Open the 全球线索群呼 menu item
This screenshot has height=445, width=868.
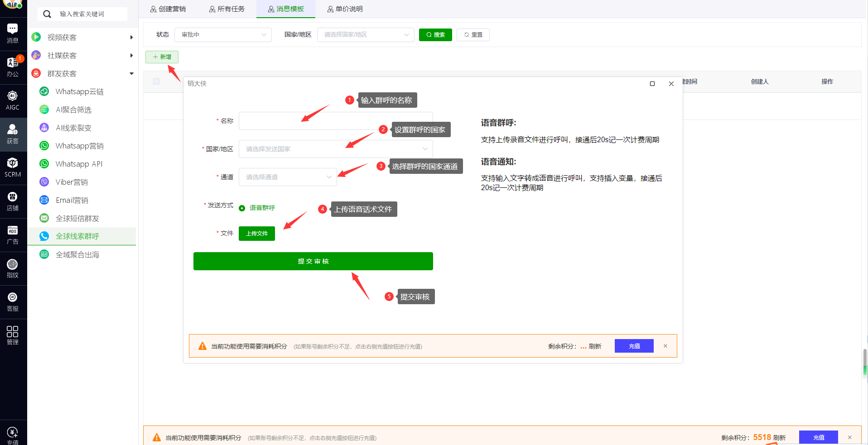pyautogui.click(x=82, y=236)
